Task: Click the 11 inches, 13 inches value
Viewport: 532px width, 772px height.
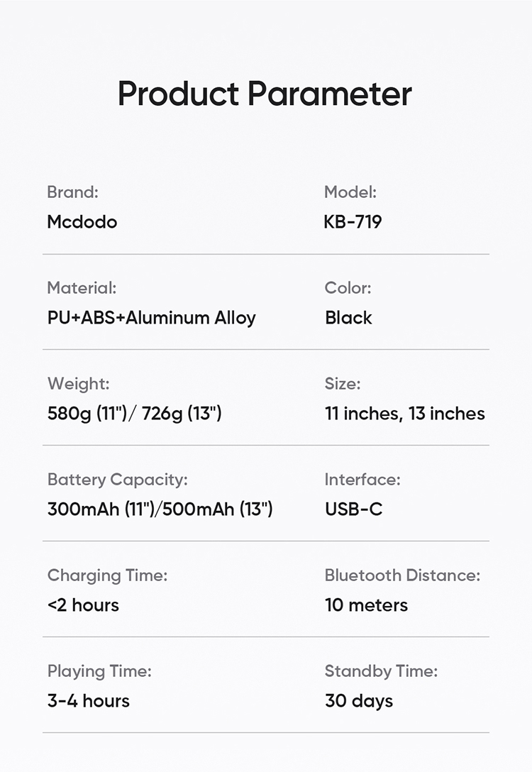Action: pos(404,414)
